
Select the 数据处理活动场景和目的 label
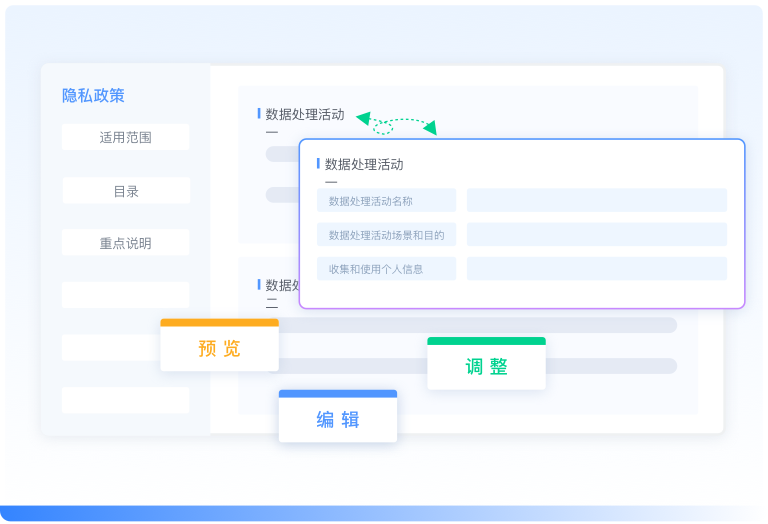tap(386, 235)
